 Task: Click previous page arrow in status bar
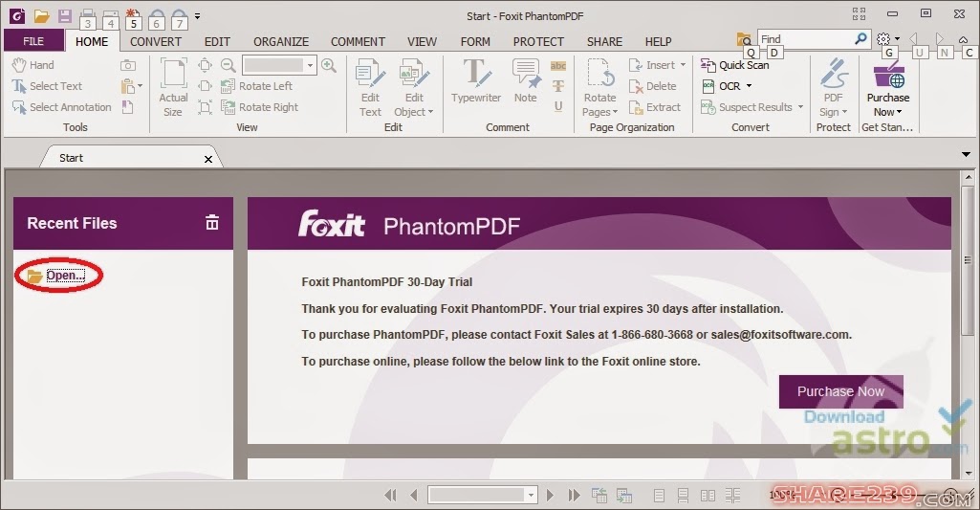[x=414, y=496]
